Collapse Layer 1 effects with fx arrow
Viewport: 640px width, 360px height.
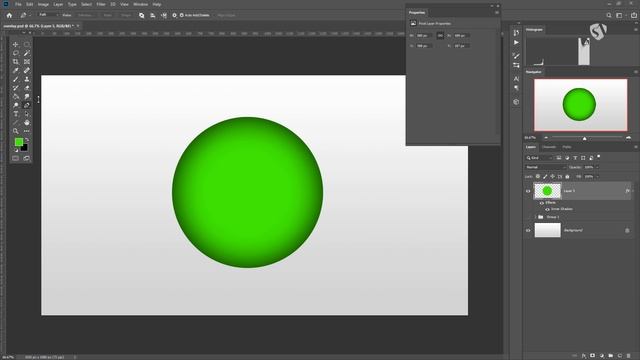[x=633, y=191]
